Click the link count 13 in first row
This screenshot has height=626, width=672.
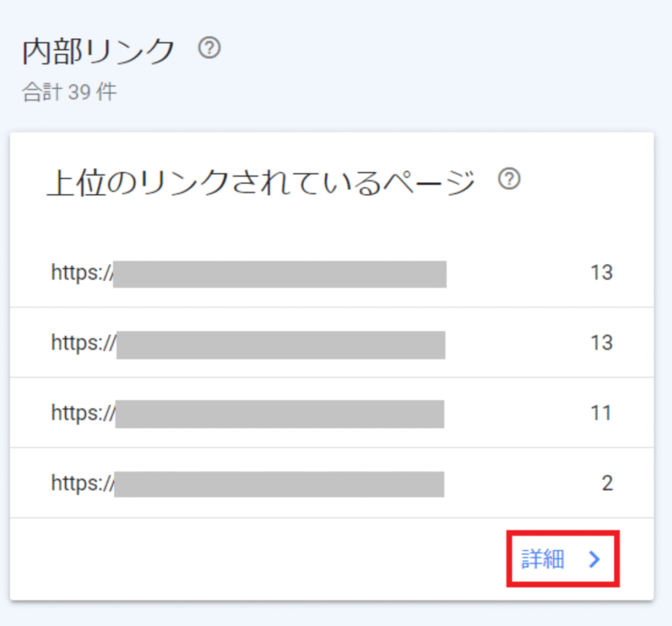point(601,272)
